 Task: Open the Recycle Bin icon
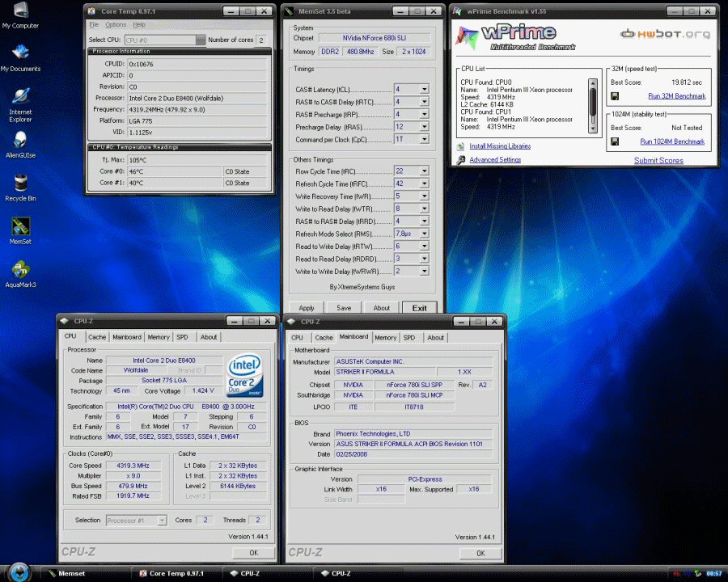point(20,188)
